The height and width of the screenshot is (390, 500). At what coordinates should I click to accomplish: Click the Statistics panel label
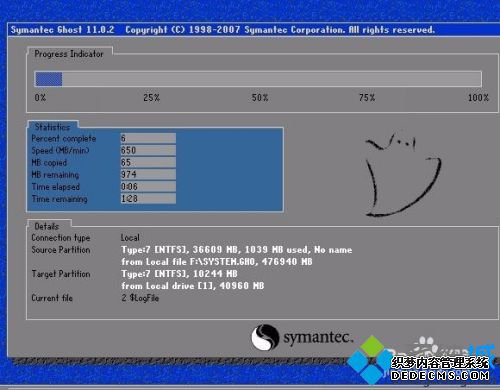(x=52, y=127)
